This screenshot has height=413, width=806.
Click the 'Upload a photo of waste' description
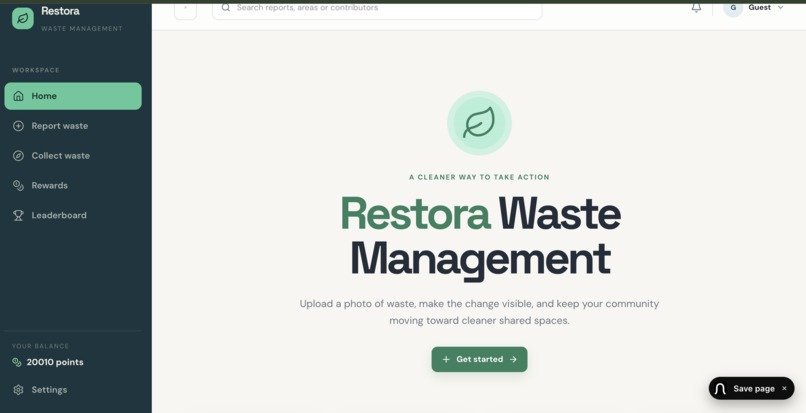(479, 312)
